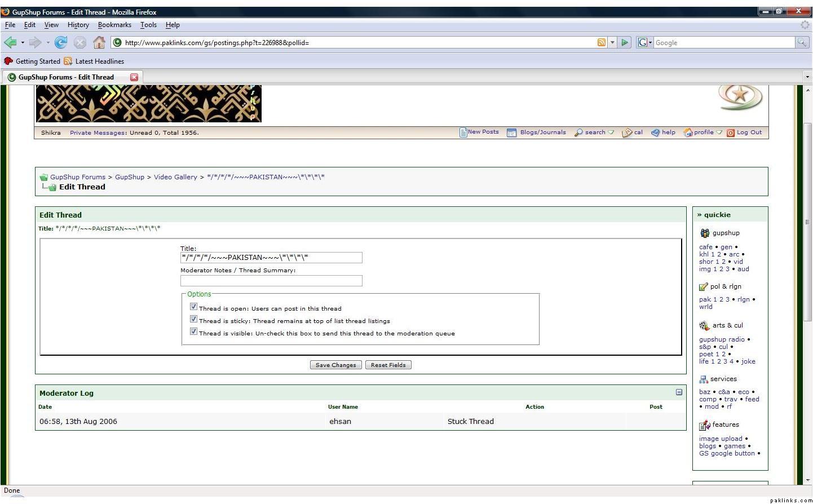Collapse the Moderator Log panel
Image resolution: width=813 pixels, height=504 pixels.
(x=679, y=392)
